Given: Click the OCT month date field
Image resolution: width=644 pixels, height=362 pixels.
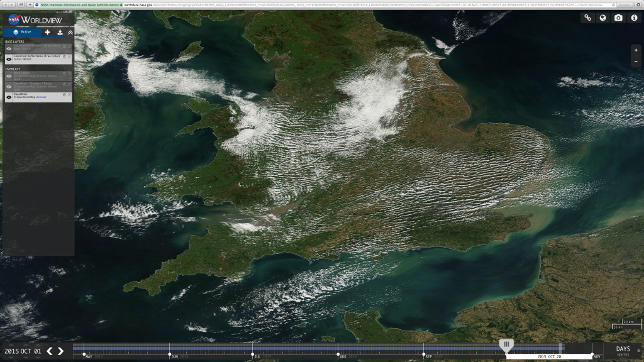Looking at the screenshot, I should (26, 351).
